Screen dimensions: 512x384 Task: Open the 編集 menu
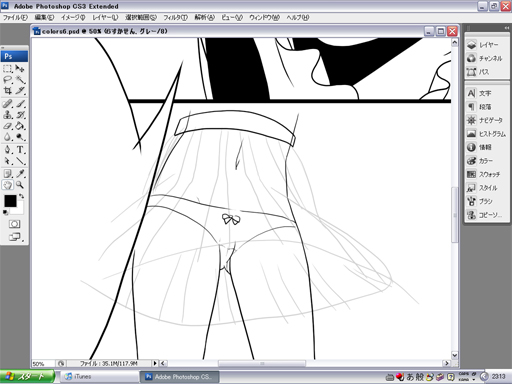tap(44, 17)
